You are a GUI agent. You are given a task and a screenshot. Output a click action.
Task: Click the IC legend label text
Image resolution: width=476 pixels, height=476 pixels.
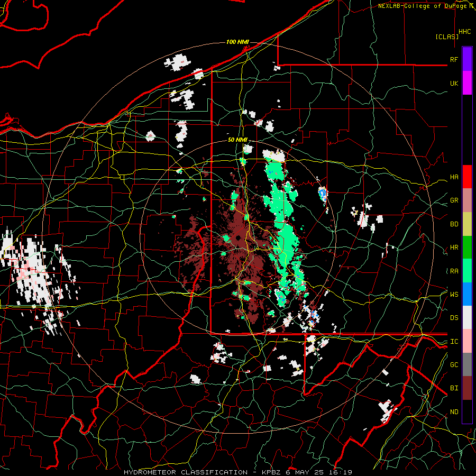pyautogui.click(x=454, y=342)
